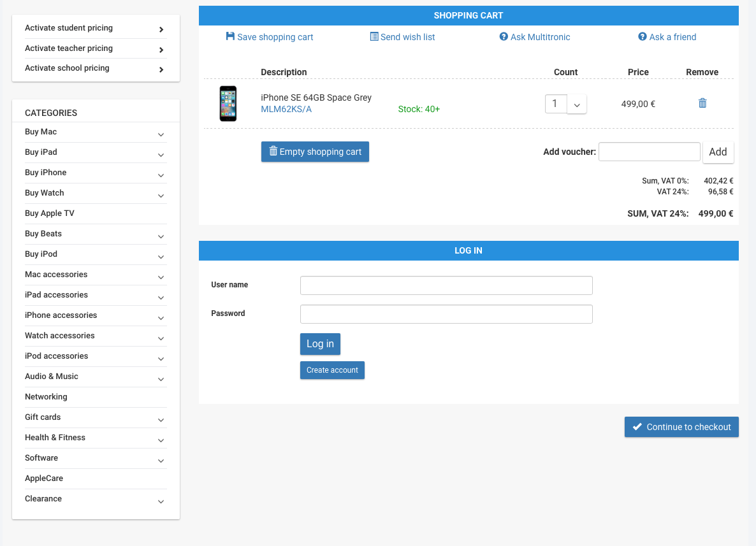Image resolution: width=756 pixels, height=546 pixels.
Task: Click the 499,00 € item price
Action: point(638,104)
